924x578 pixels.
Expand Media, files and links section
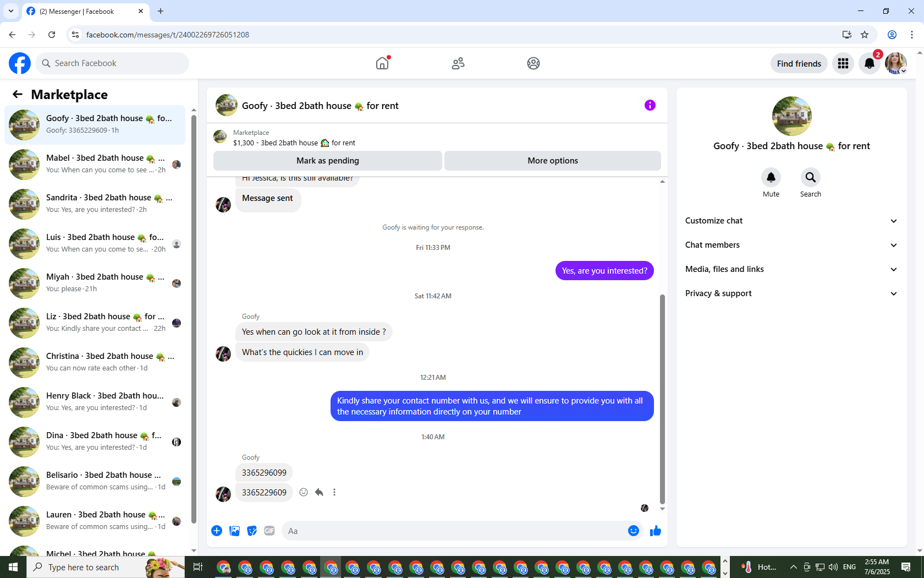click(x=791, y=269)
